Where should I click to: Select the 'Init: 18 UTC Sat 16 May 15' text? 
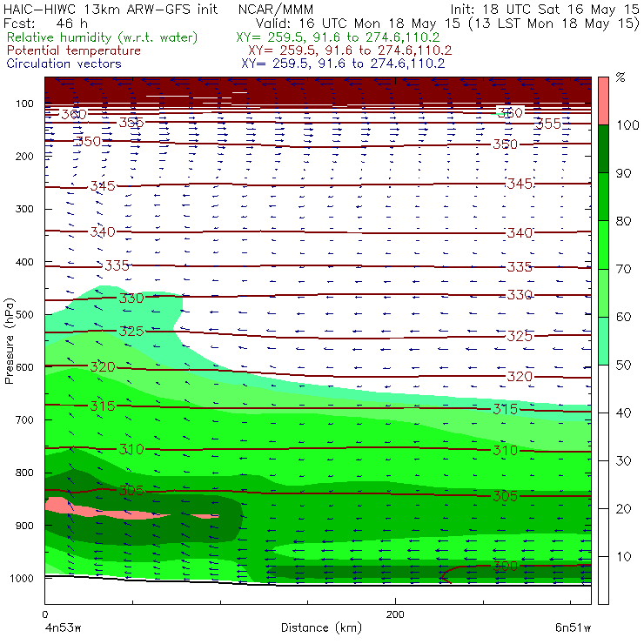tap(545, 9)
